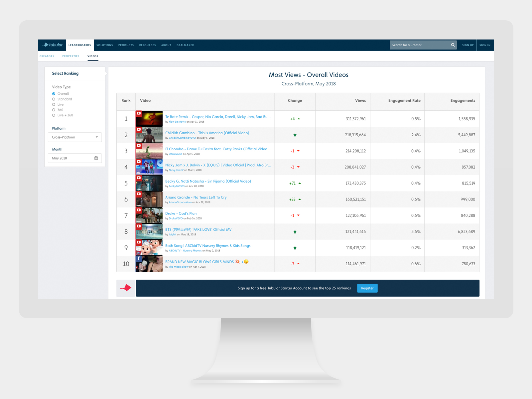This screenshot has height=399, width=532.
Task: Click the new-entry star for Childish Gambino
Action: (295, 135)
